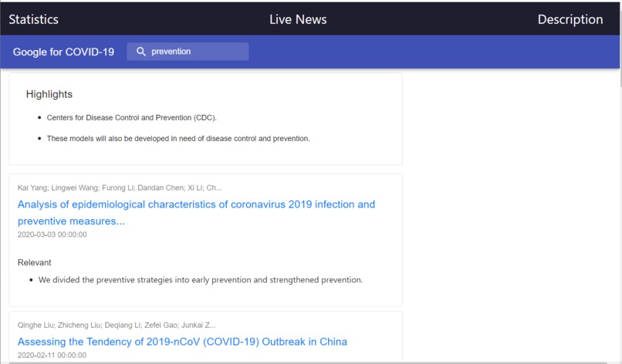Select sentence "We divided the preventive strategies"

(201, 280)
